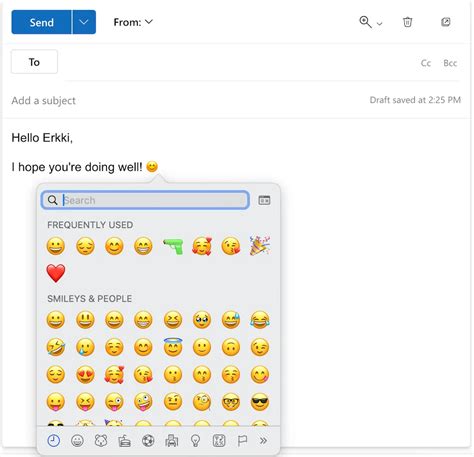Image resolution: width=474 pixels, height=457 pixels.
Task: Switch to the Frequently Used emoji tab
Action: coord(54,441)
